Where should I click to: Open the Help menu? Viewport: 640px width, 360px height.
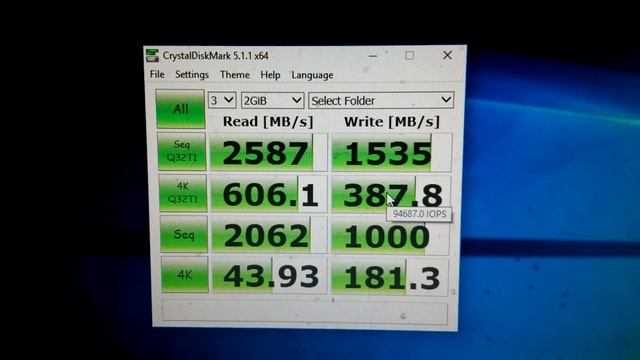click(x=270, y=75)
